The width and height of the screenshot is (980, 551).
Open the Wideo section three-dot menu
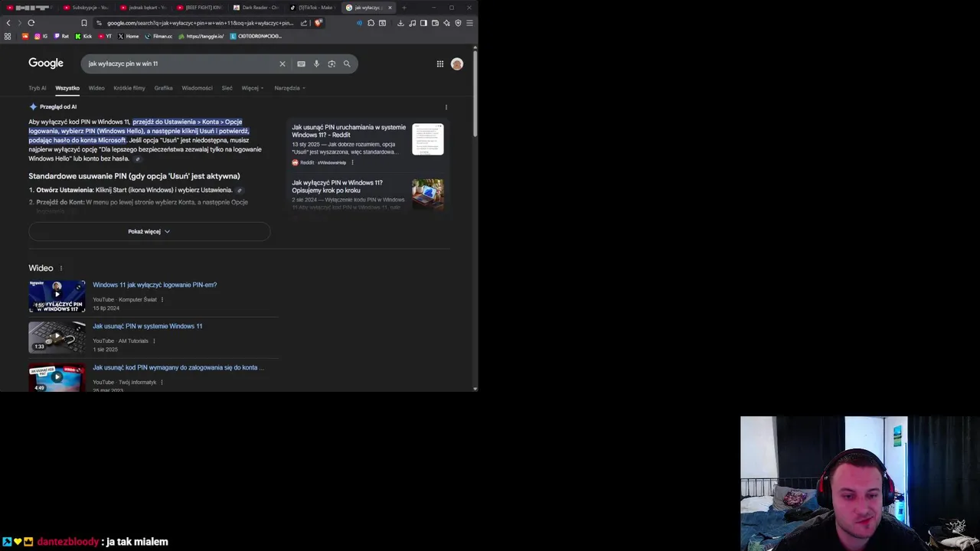(61, 268)
